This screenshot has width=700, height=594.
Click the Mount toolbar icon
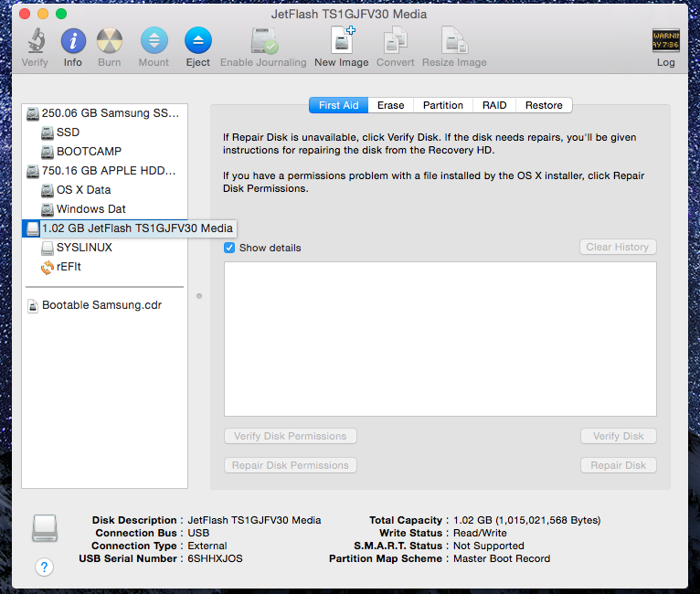[154, 40]
